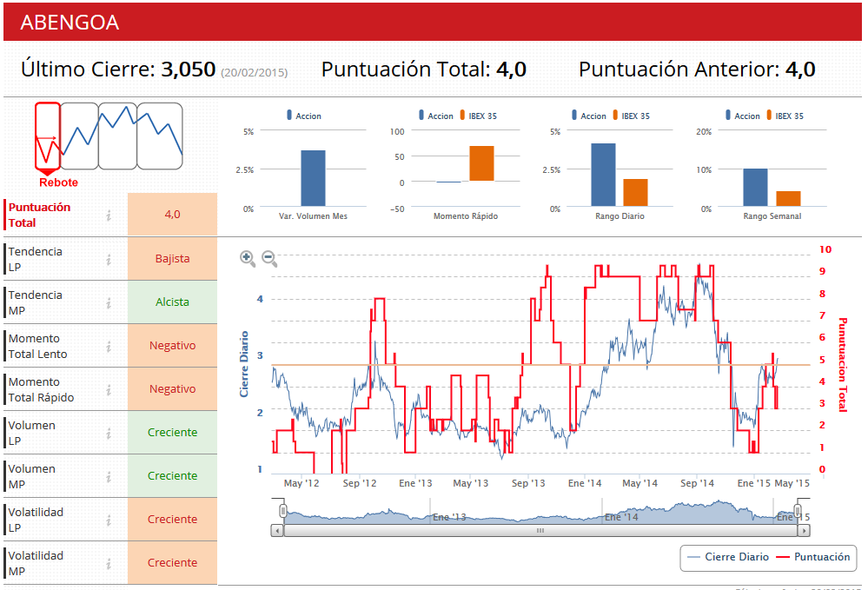The height and width of the screenshot is (590, 868).
Task: Open info icon for Volumen LP
Action: [x=109, y=434]
